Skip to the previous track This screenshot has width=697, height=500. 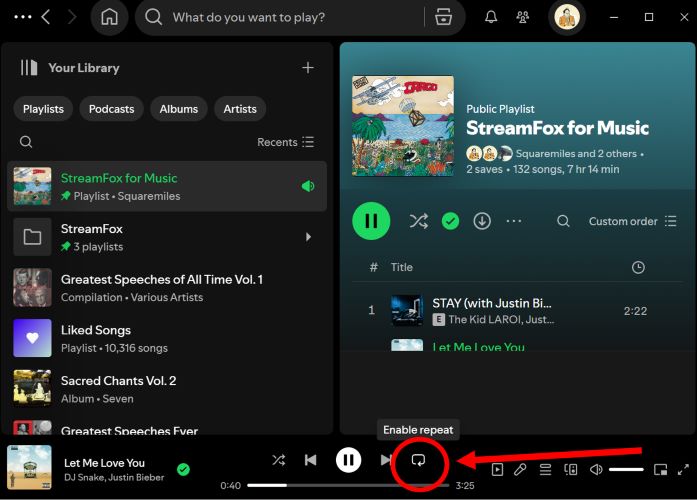pyautogui.click(x=311, y=460)
